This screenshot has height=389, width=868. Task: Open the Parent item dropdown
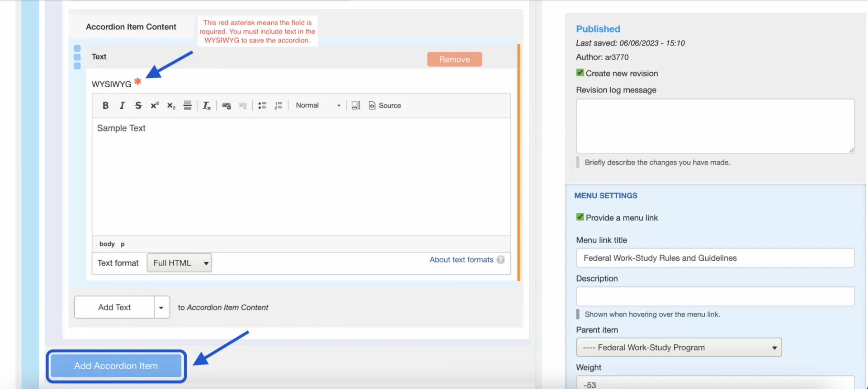[x=679, y=347]
